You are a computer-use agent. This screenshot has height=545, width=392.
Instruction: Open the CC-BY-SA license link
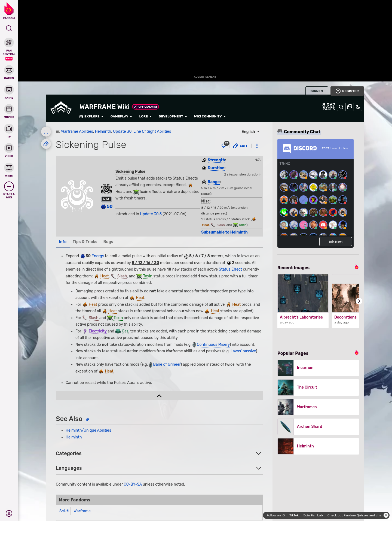pos(133,484)
